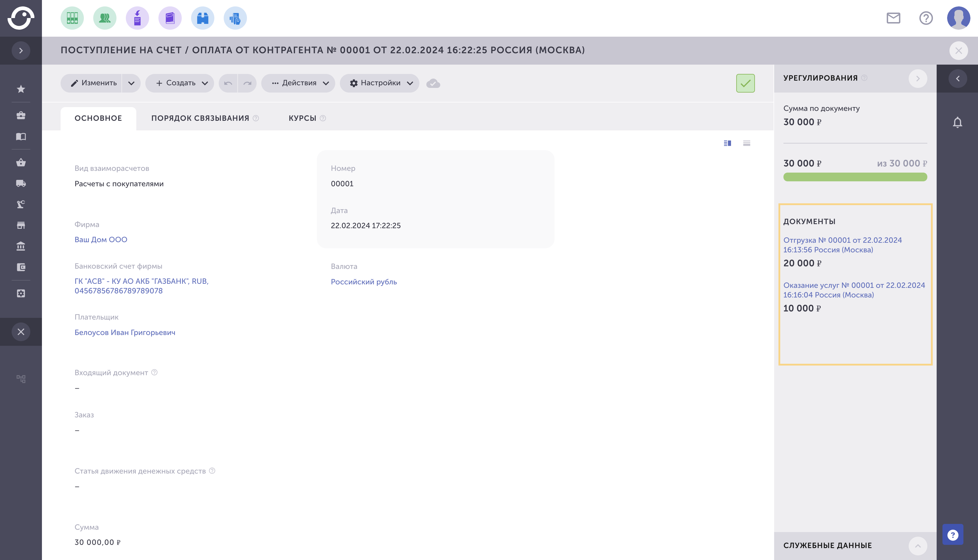Open the user profile avatar

click(x=958, y=18)
